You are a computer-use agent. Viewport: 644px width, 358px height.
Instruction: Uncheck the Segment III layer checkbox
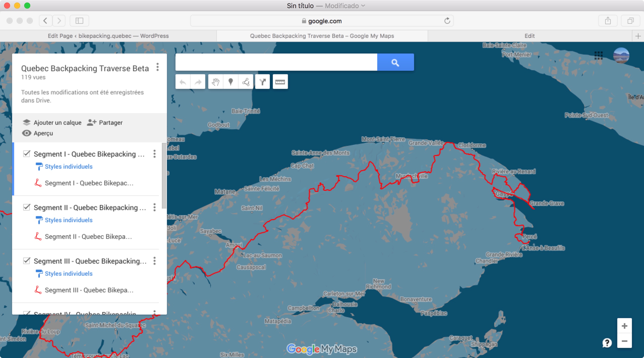tap(26, 261)
